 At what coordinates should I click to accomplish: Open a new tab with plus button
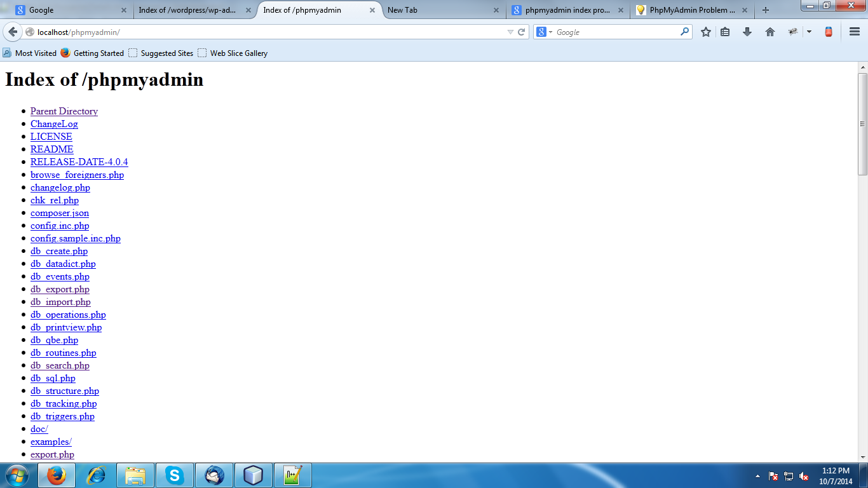pos(766,10)
